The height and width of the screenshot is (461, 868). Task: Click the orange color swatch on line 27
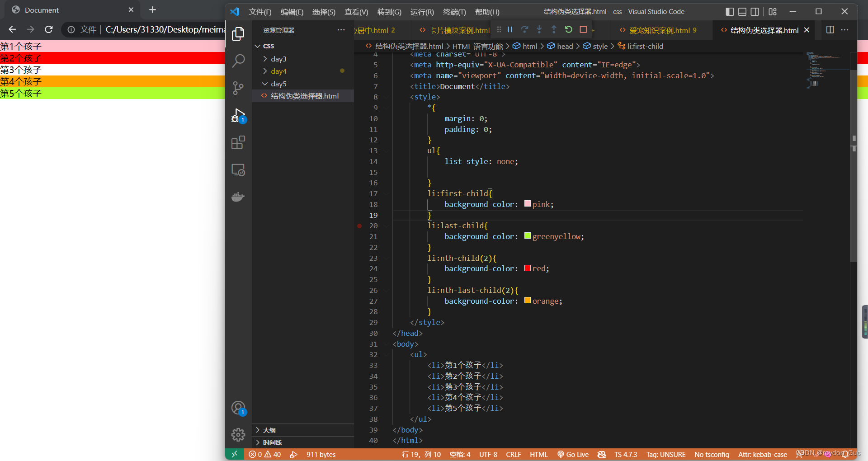[x=527, y=301]
